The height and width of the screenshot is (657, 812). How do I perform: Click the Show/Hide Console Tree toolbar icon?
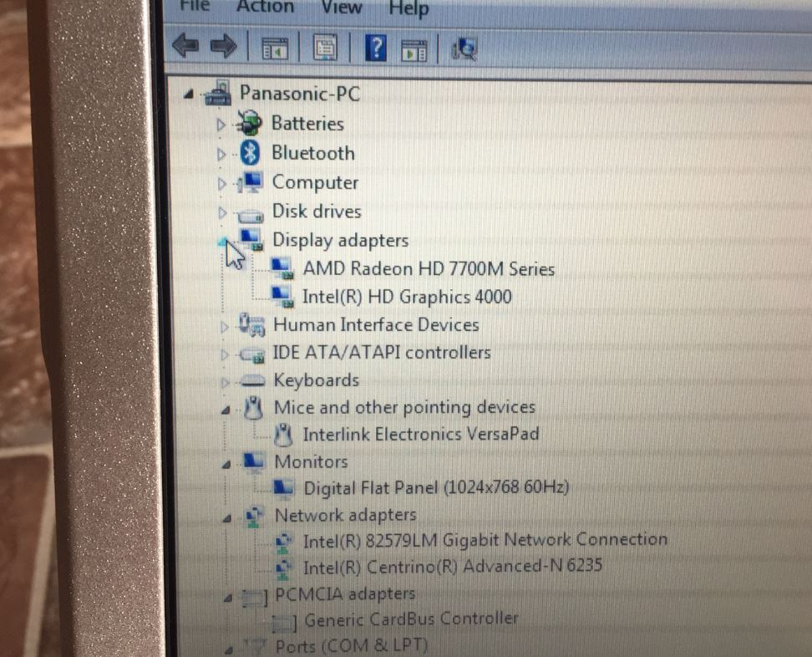coord(275,48)
